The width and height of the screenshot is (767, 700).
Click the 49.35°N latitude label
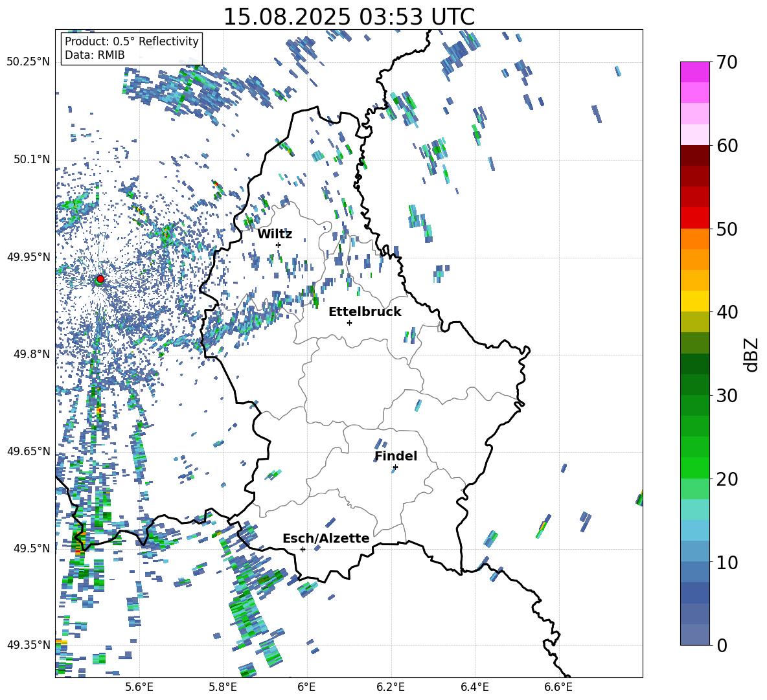click(x=29, y=645)
